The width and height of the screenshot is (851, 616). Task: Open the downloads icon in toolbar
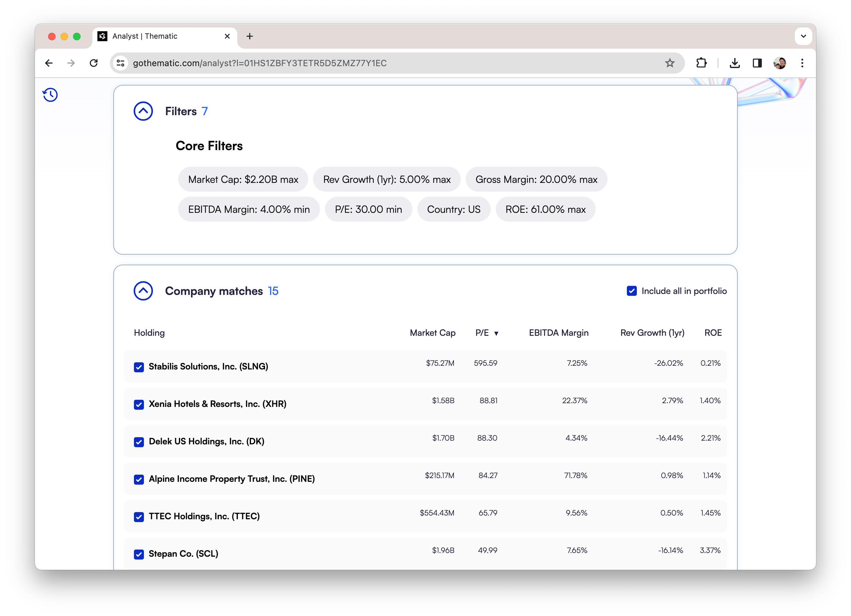click(735, 63)
